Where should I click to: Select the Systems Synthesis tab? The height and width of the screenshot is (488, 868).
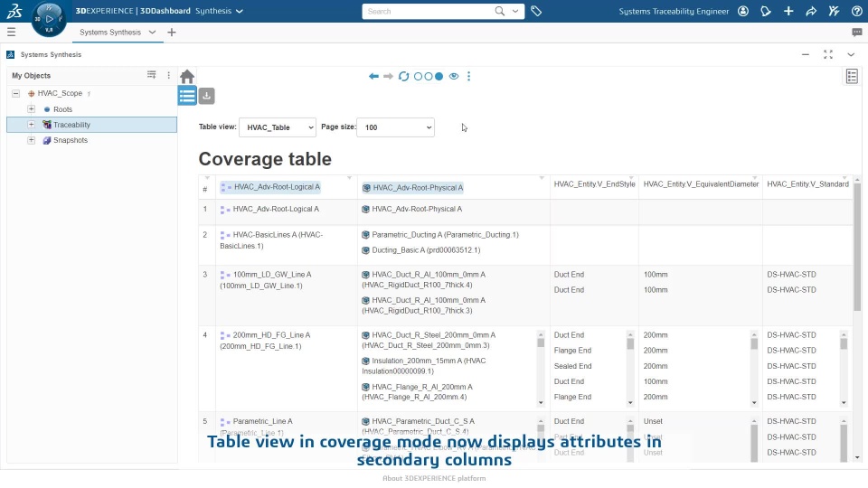tap(110, 33)
